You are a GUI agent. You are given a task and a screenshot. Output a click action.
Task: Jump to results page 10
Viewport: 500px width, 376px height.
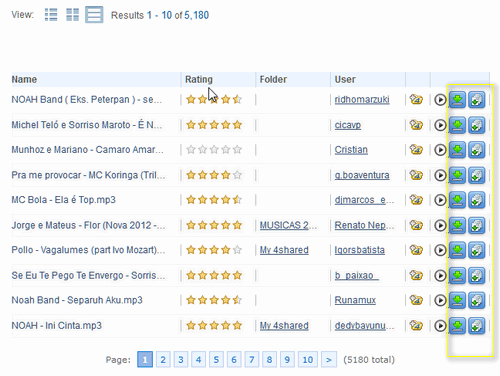[x=307, y=360]
